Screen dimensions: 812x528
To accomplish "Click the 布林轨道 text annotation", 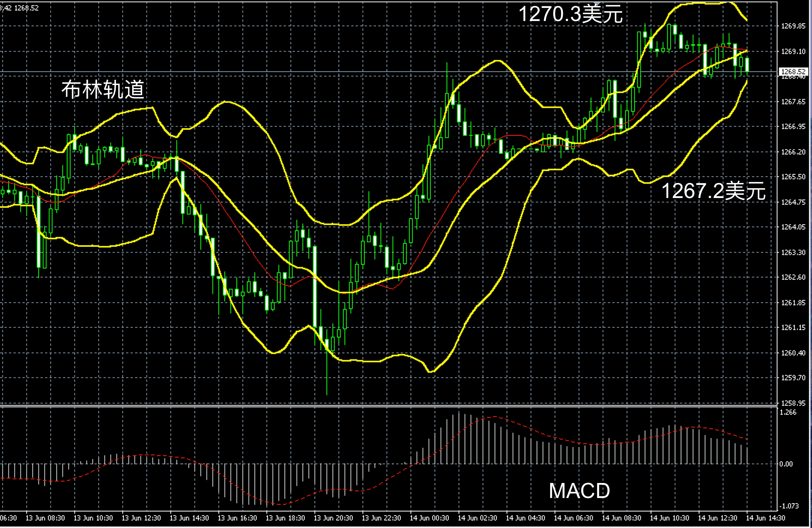I will coord(103,90).
